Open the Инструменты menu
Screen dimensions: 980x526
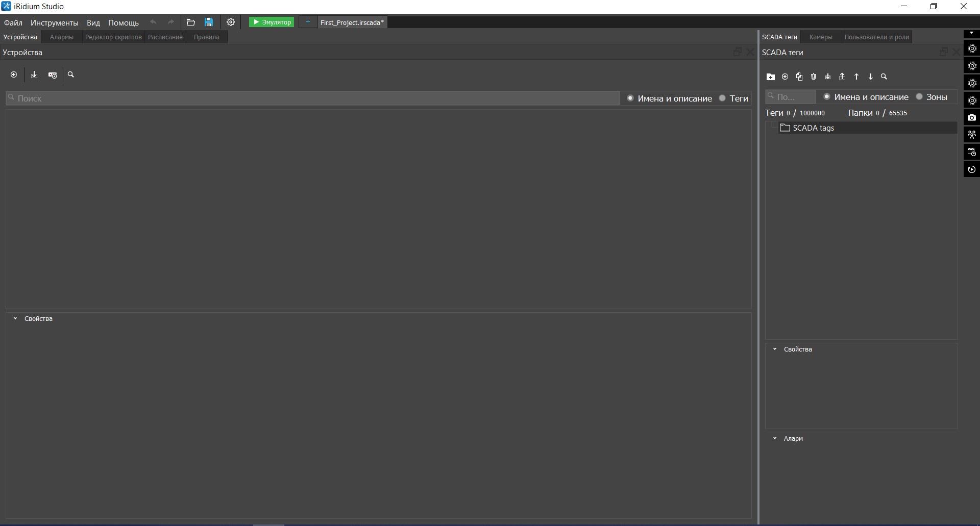pyautogui.click(x=54, y=23)
